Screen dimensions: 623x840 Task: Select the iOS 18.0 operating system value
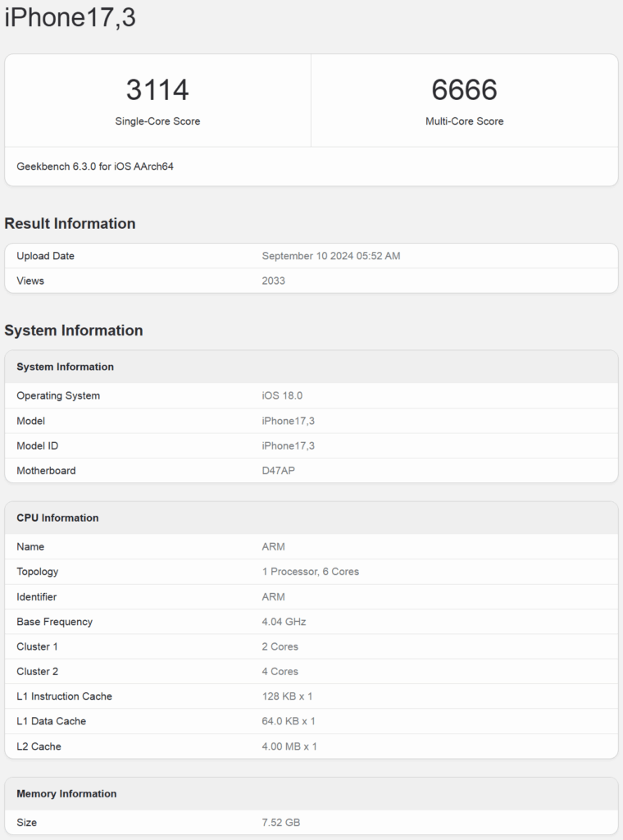pos(281,396)
